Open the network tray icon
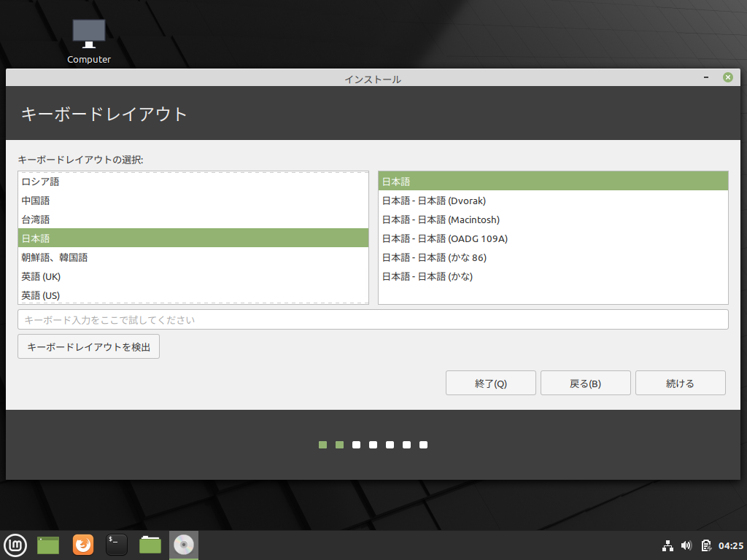Viewport: 747px width, 560px height. [x=668, y=545]
